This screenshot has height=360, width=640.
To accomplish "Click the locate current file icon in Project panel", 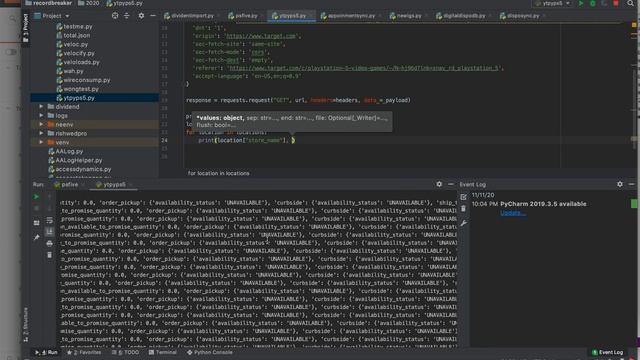I will tap(115, 16).
